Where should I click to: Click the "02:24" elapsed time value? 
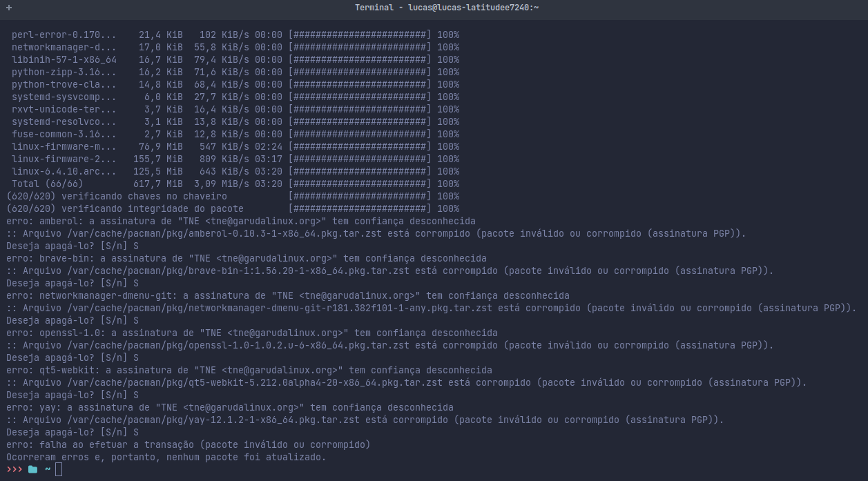tap(269, 146)
